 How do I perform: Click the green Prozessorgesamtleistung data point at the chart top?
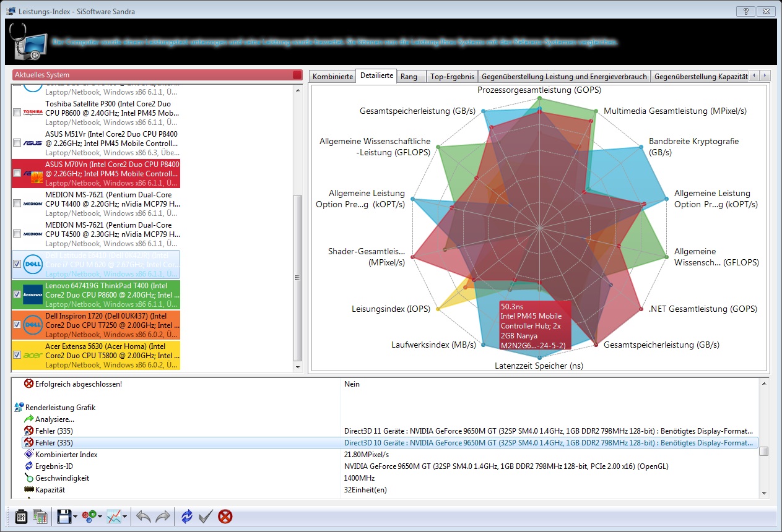(x=540, y=98)
